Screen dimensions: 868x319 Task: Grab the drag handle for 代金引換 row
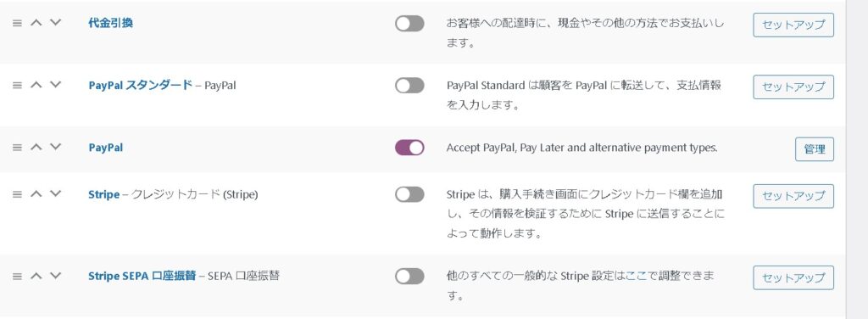[17, 23]
